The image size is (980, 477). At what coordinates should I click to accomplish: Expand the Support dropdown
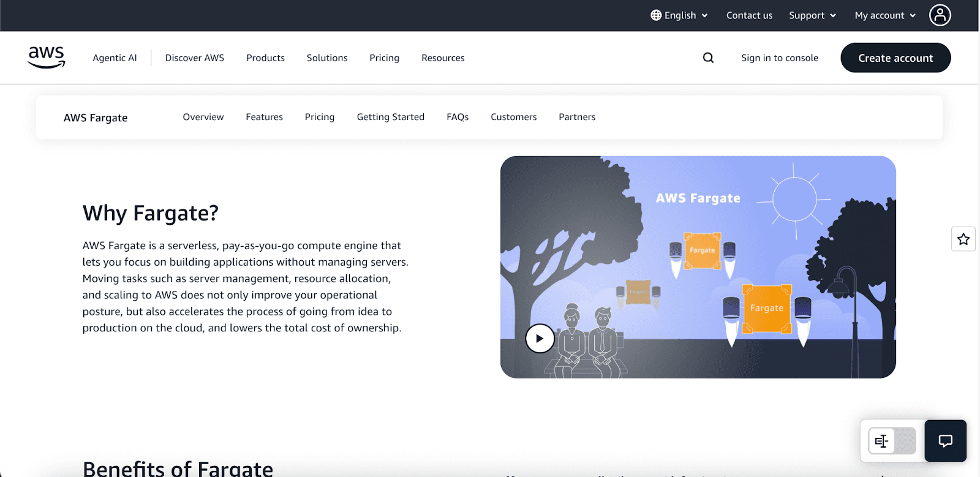click(812, 15)
